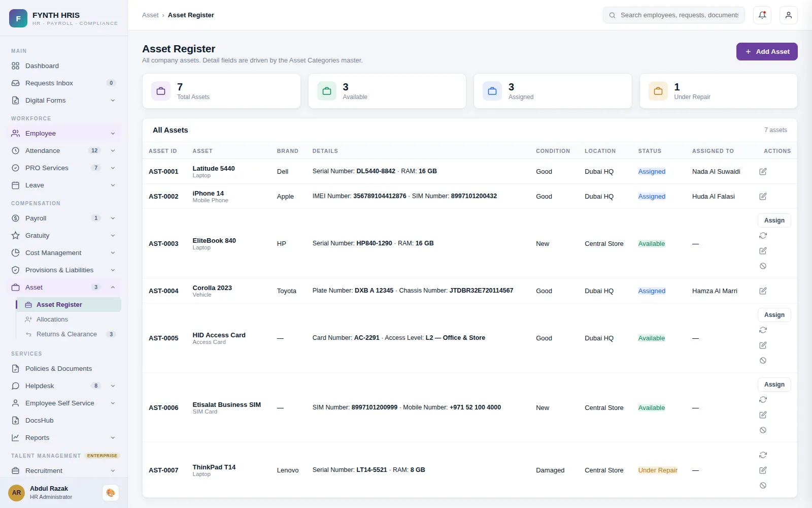
Task: Assign the Etisalat Business SIM
Action: [x=774, y=385]
